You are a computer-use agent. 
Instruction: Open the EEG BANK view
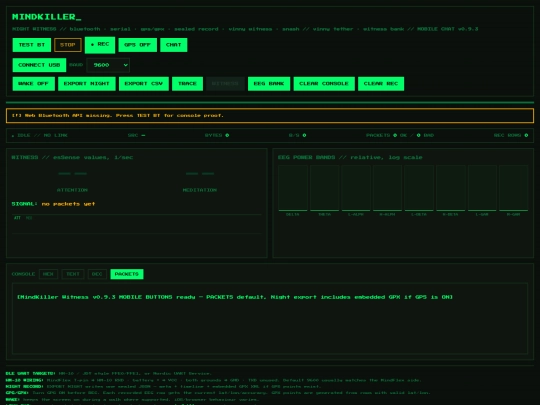point(269,84)
